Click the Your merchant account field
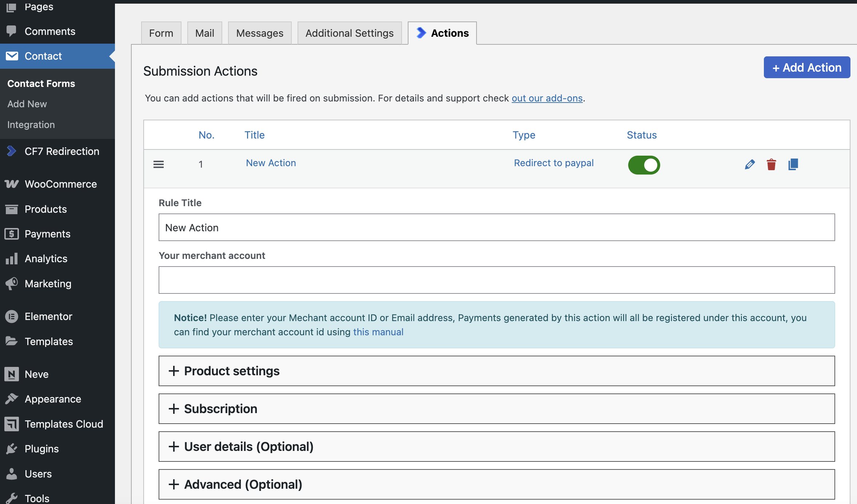 (497, 280)
